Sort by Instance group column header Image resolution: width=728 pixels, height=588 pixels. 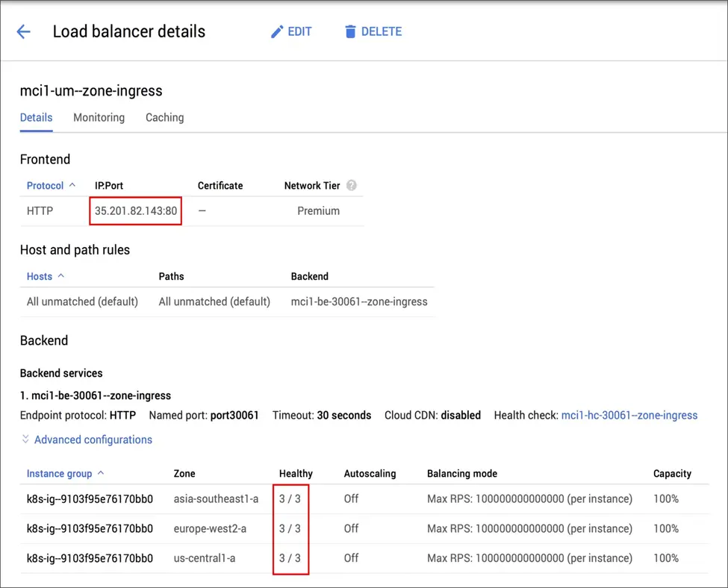point(65,474)
